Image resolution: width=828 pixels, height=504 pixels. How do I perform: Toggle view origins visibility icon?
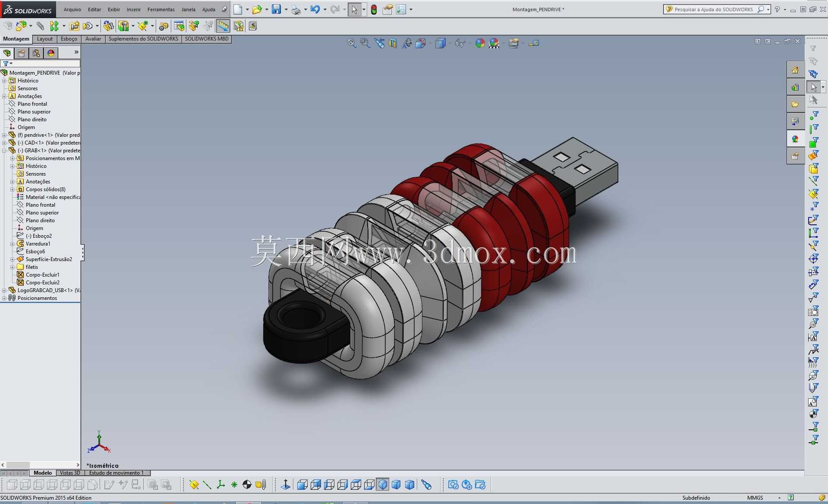220,485
